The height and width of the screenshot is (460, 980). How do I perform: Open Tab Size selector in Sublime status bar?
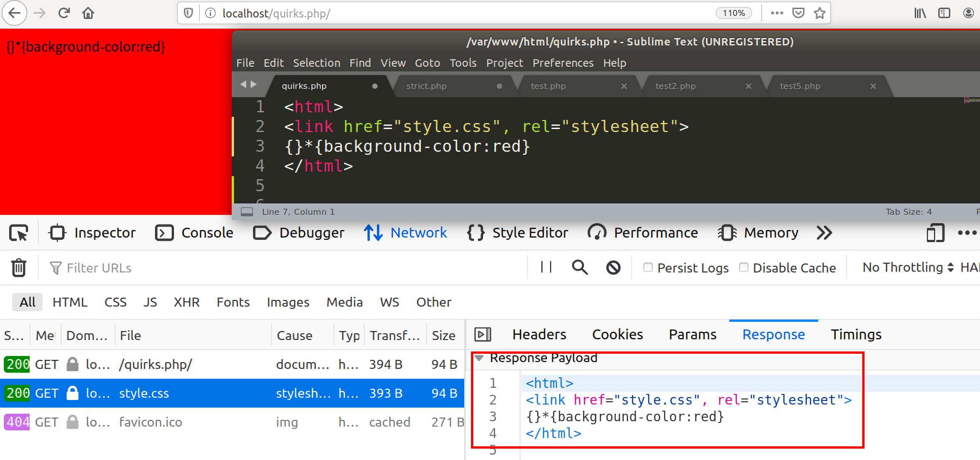tap(909, 212)
